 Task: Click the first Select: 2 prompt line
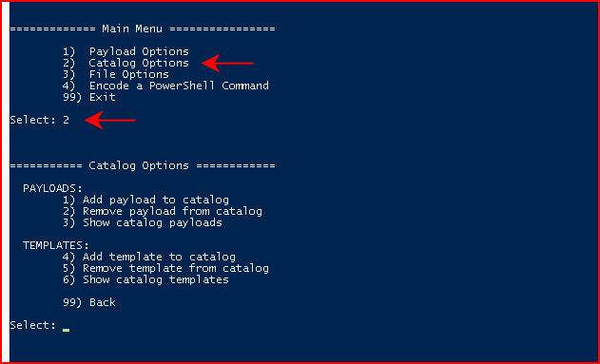click(x=39, y=120)
